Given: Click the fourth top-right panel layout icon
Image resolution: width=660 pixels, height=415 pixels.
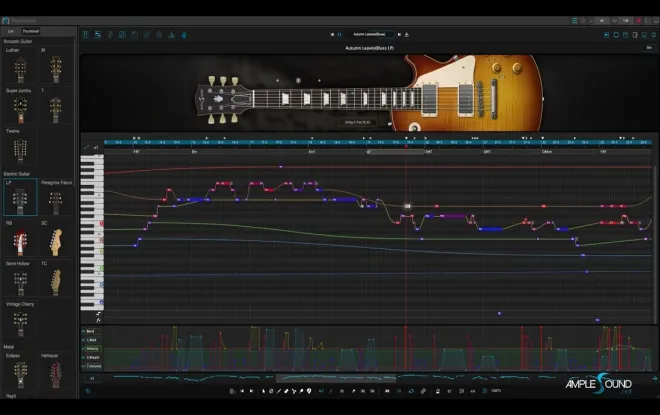Looking at the screenshot, I should coord(635,35).
